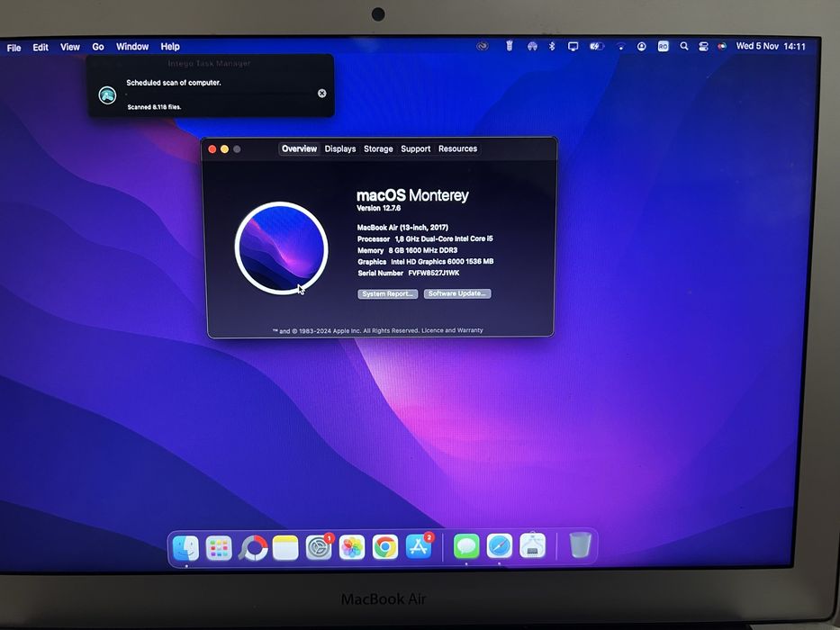The height and width of the screenshot is (630, 840).
Task: Open the View menu
Action: click(x=70, y=47)
